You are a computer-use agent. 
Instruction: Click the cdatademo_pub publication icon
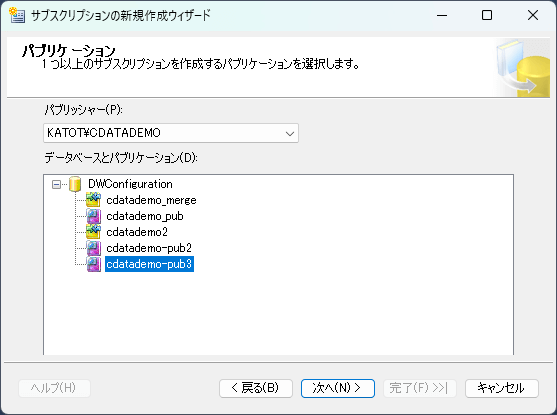point(94,216)
